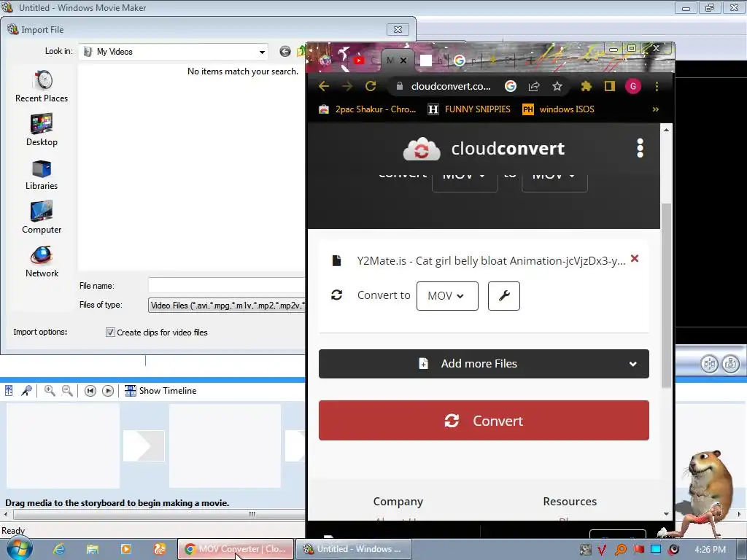Screen dimensions: 747x560
Task: Click the cloudconvert address bar URL
Action: 451,86
